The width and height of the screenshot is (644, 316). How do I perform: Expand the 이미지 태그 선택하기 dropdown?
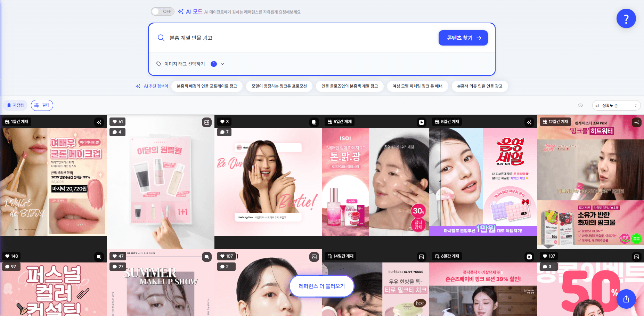pos(190,64)
